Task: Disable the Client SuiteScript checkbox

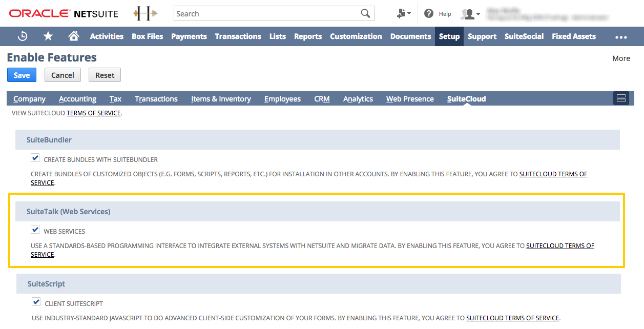Action: tap(36, 302)
